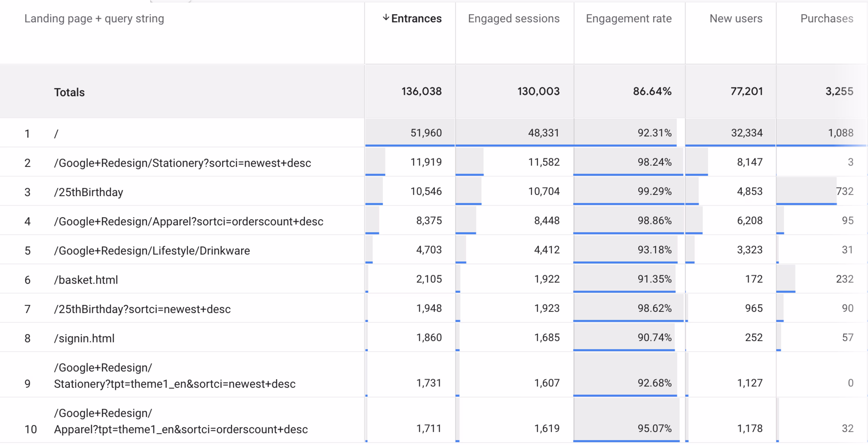Open the Apparel?sortci=orderscount+desc row
Viewport: 868px width, 445px height.
(x=188, y=222)
